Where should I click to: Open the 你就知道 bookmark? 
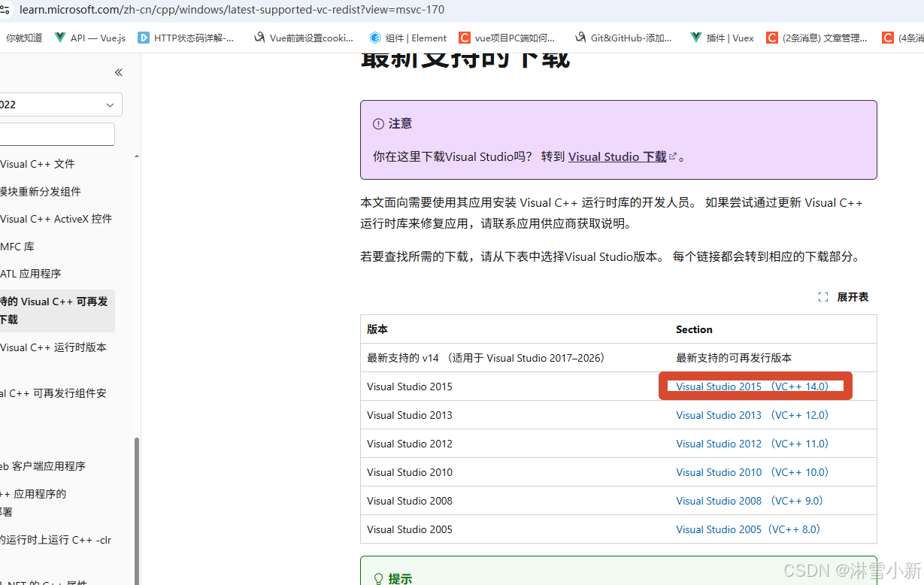point(23,38)
